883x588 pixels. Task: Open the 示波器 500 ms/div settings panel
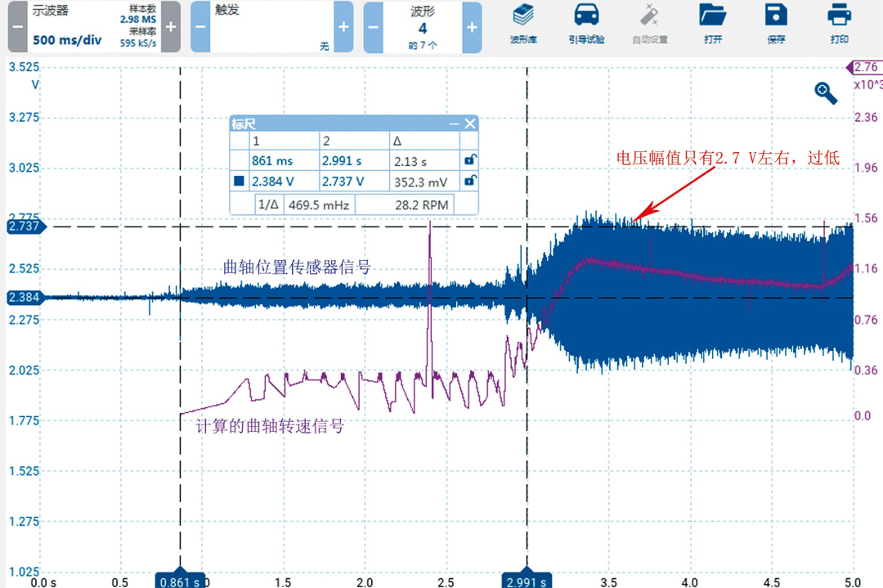94,27
